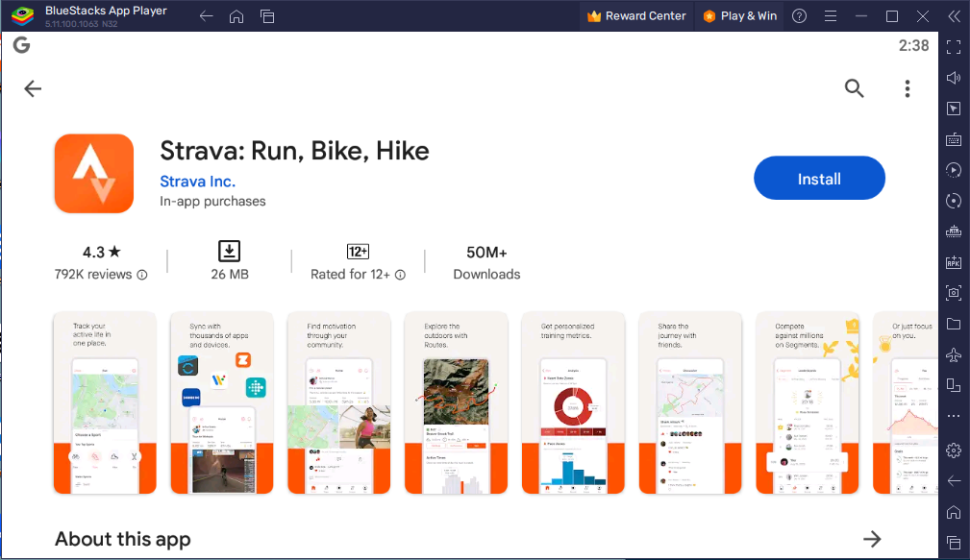Expand About this app with the arrow

click(872, 539)
